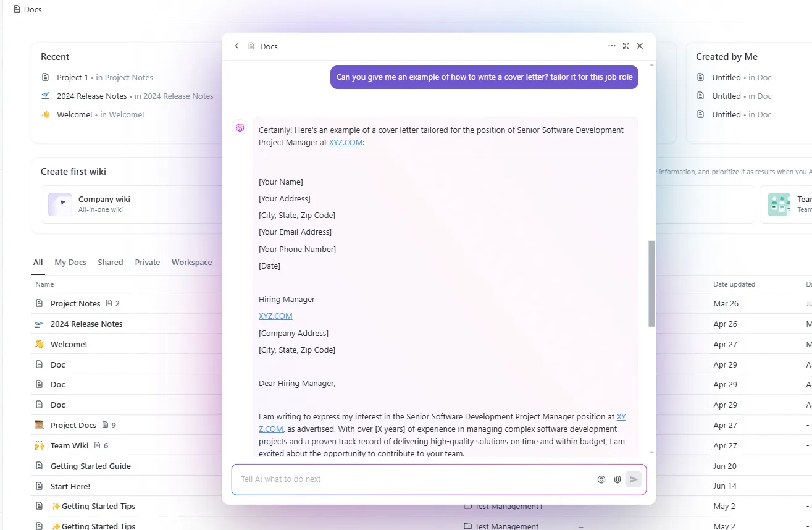Open the Getting Started Guide doc

(91, 466)
